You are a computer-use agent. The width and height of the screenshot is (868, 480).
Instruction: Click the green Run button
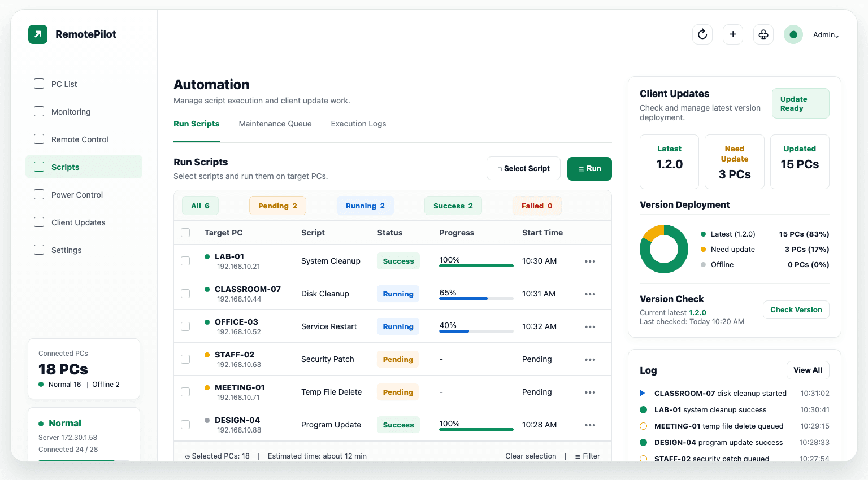[x=589, y=169]
